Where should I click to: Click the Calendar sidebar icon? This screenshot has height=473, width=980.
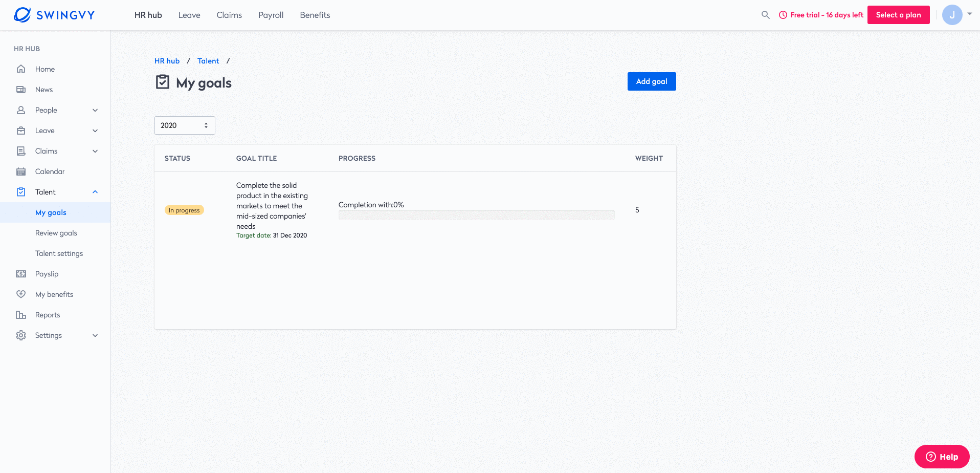[21, 171]
